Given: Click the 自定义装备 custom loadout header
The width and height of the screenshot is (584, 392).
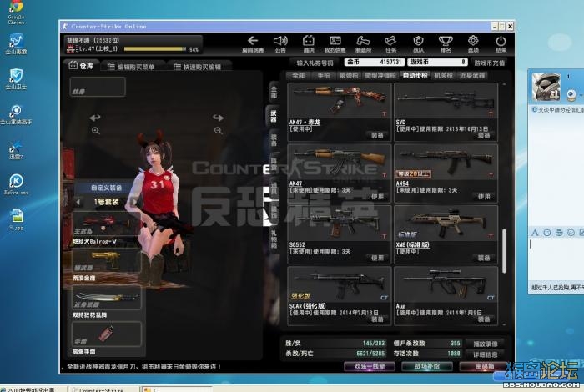Looking at the screenshot, I should pyautogui.click(x=107, y=188).
